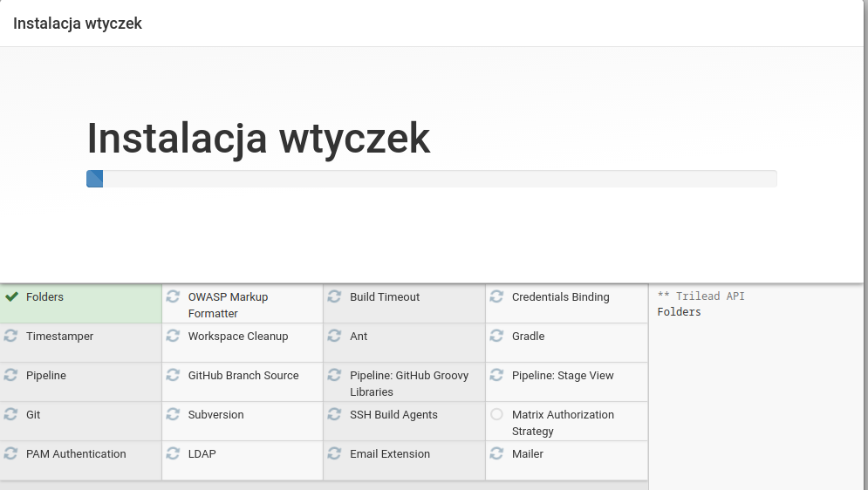This screenshot has height=490, width=868.
Task: Select the Credentials Binding plugin name
Action: 561,297
